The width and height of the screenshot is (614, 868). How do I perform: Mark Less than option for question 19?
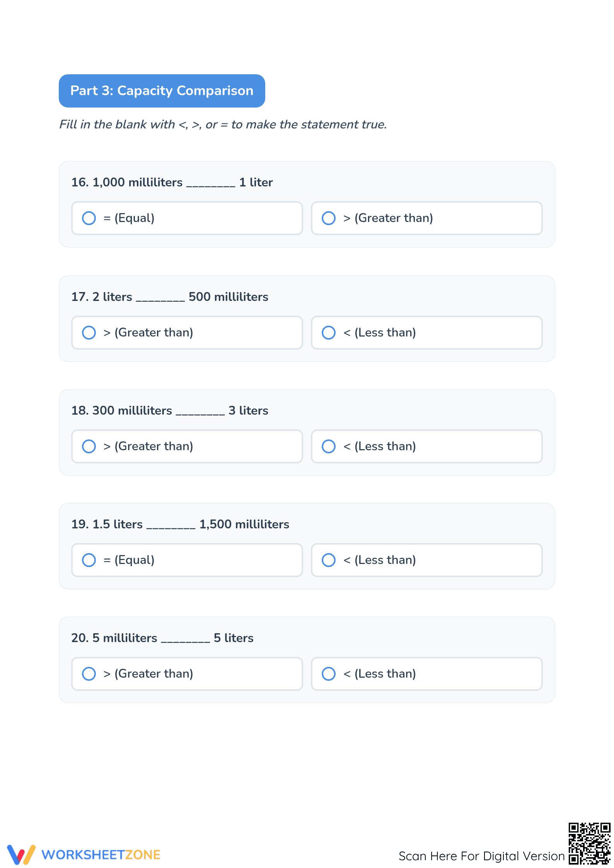coord(329,560)
